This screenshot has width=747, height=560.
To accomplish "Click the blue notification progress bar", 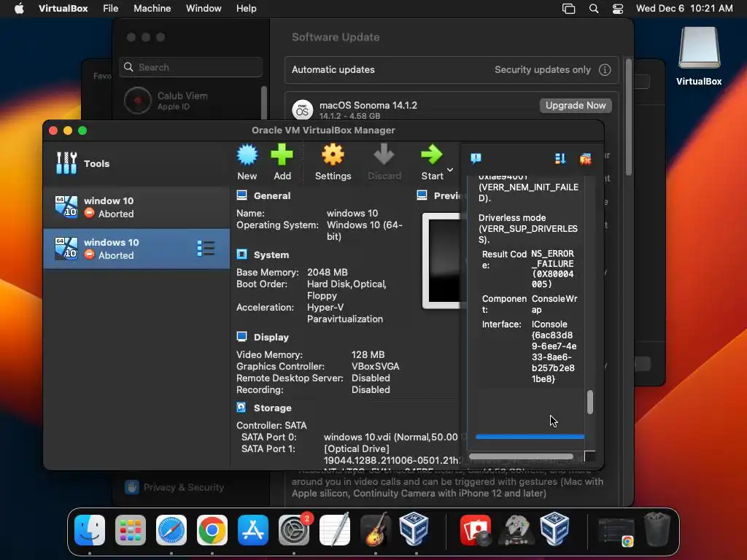I will coord(530,436).
